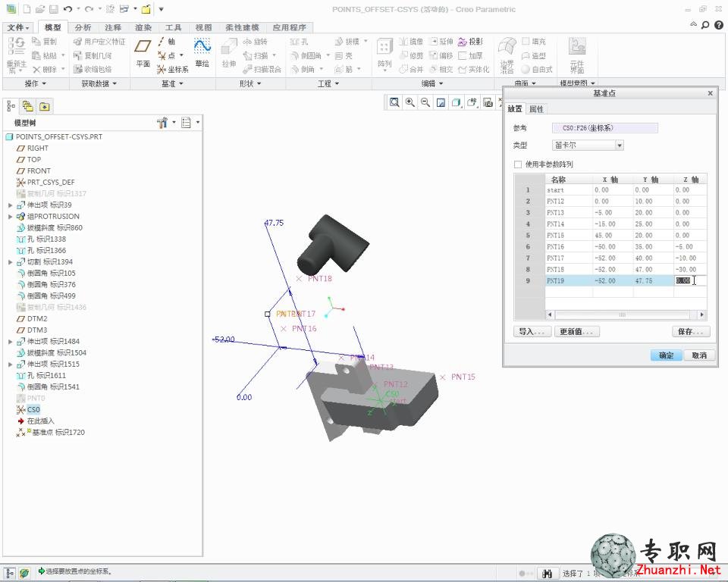Switch to the 分析 ribbon tab
The width and height of the screenshot is (728, 582).
pyautogui.click(x=83, y=27)
